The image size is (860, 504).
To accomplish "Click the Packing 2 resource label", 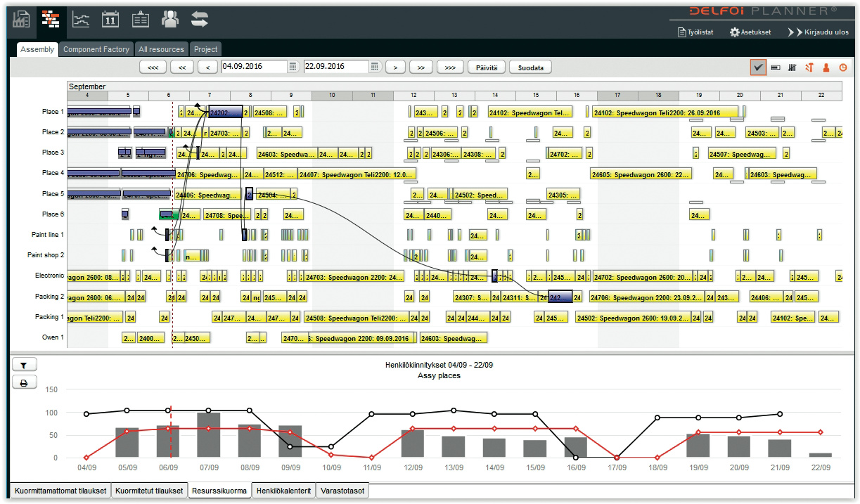I will pos(50,297).
